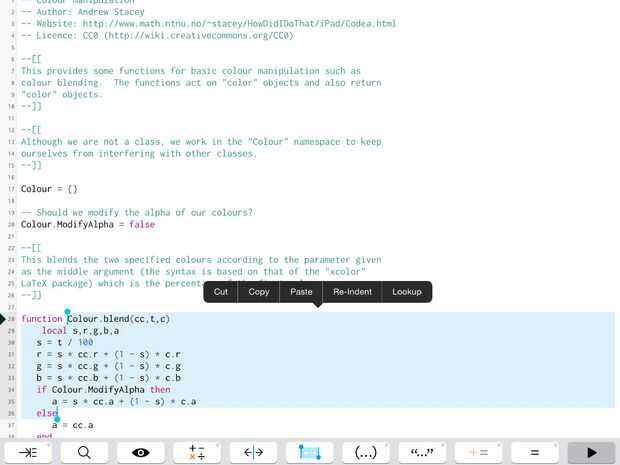Tap the selection start handle before Colour.blend
Viewport: 620px width, 465px height.
click(x=68, y=312)
